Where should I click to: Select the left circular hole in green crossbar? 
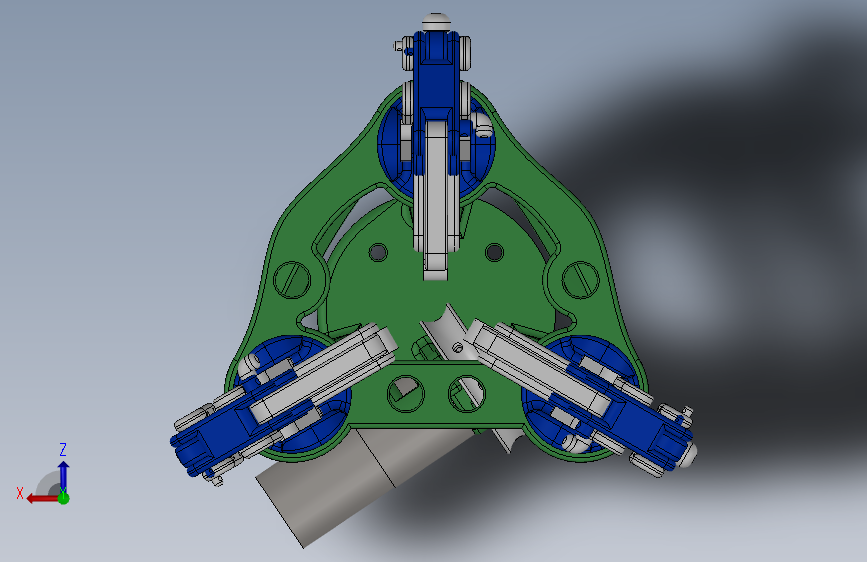pyautogui.click(x=406, y=393)
